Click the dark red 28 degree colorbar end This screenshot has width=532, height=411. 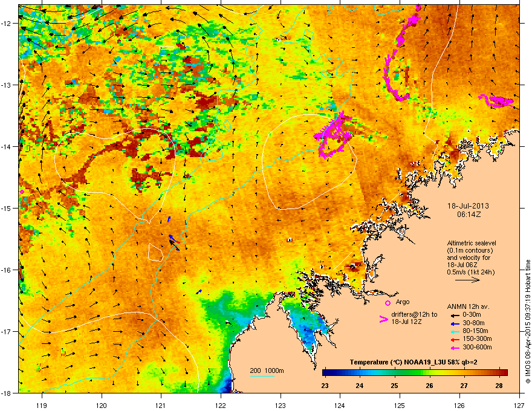(x=504, y=373)
